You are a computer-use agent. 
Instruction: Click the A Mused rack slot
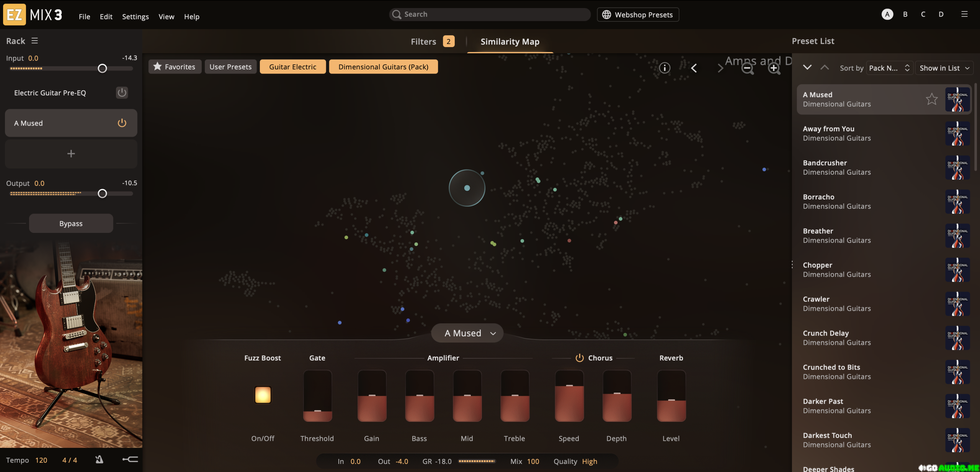[71, 123]
